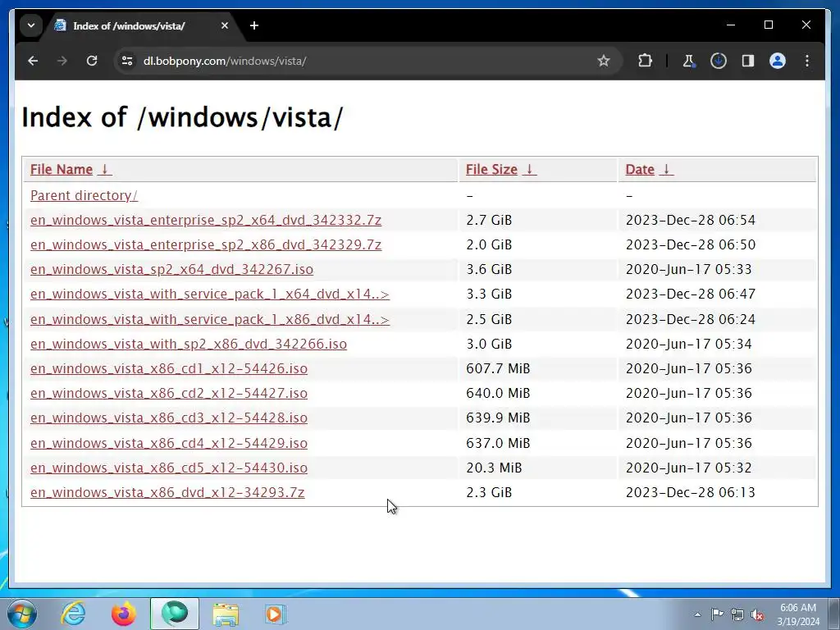This screenshot has width=840, height=630.
Task: Close the Index of /windows/vista/ tab
Action: pos(225,25)
